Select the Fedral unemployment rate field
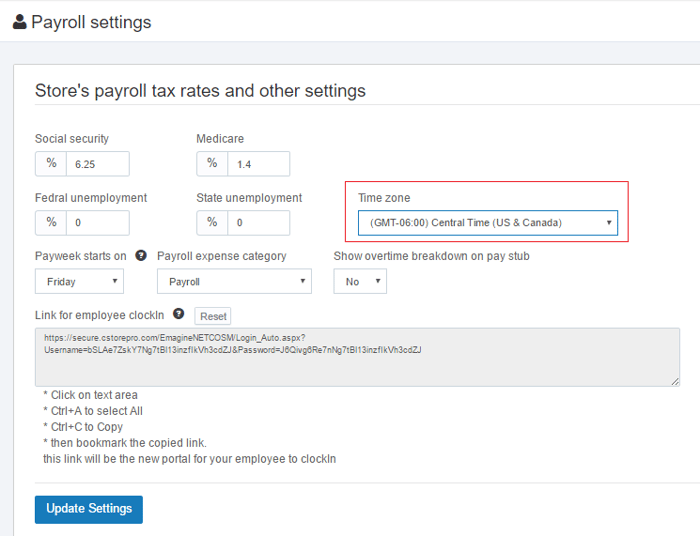The width and height of the screenshot is (700, 536). tap(97, 222)
